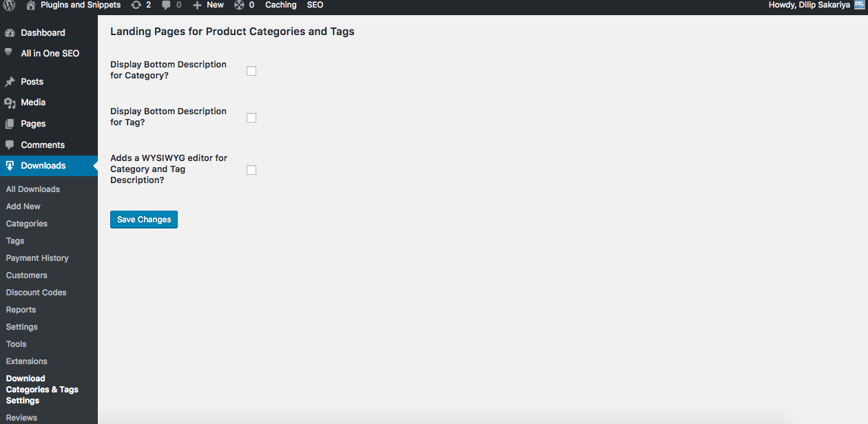The image size is (868, 424).
Task: Click the Save Changes button
Action: coord(144,220)
